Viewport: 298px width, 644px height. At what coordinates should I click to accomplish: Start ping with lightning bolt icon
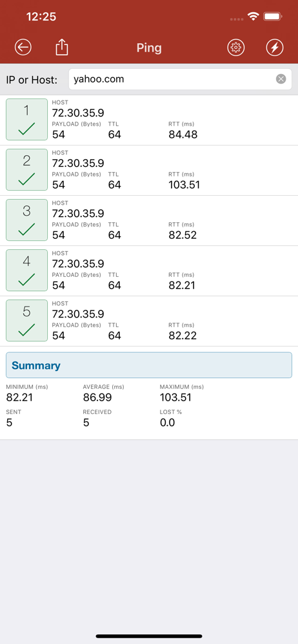click(275, 48)
